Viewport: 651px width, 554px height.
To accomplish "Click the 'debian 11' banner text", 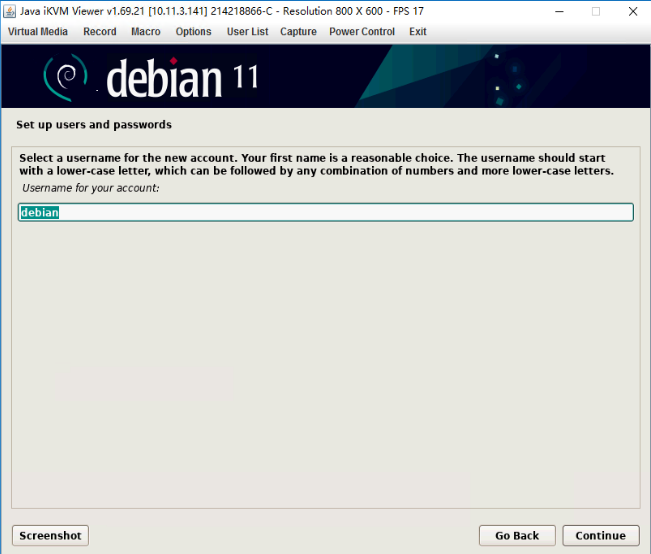I will click(x=182, y=78).
